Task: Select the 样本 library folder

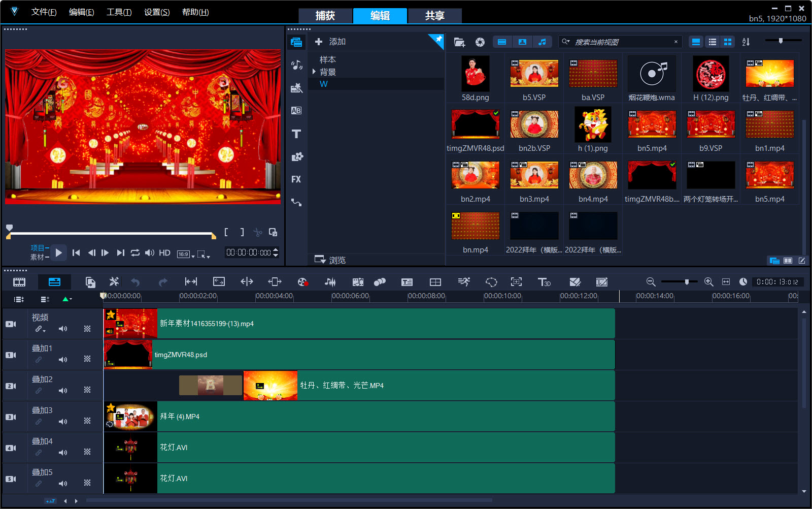Action: point(328,59)
